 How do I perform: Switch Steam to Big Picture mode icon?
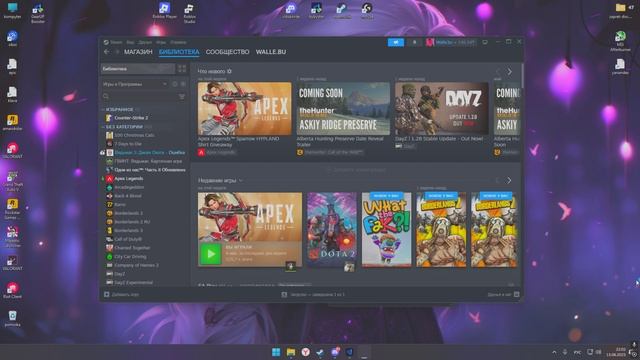[x=485, y=42]
